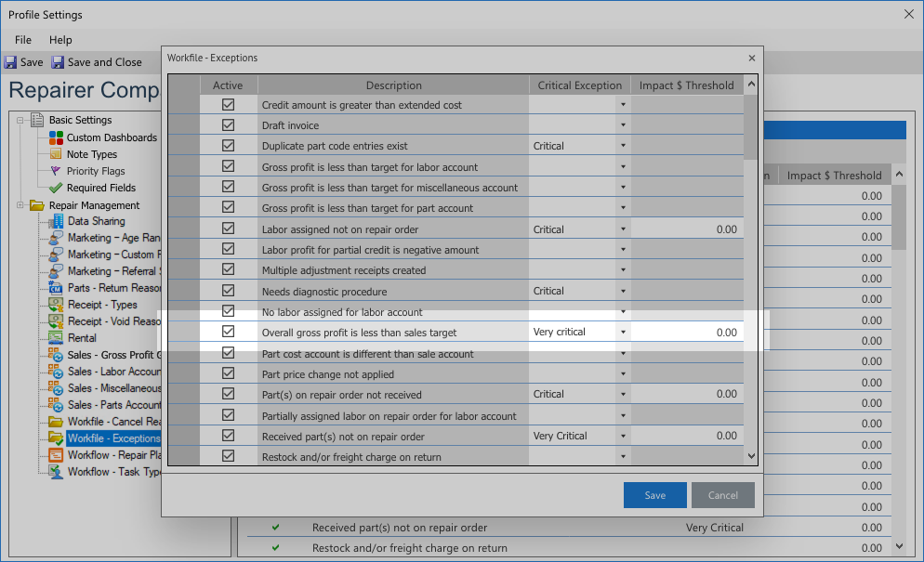
Task: Click the Note Types tree icon
Action: 56,154
